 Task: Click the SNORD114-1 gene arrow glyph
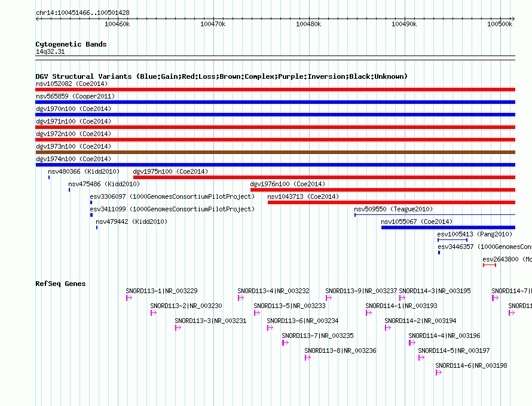coord(369,313)
